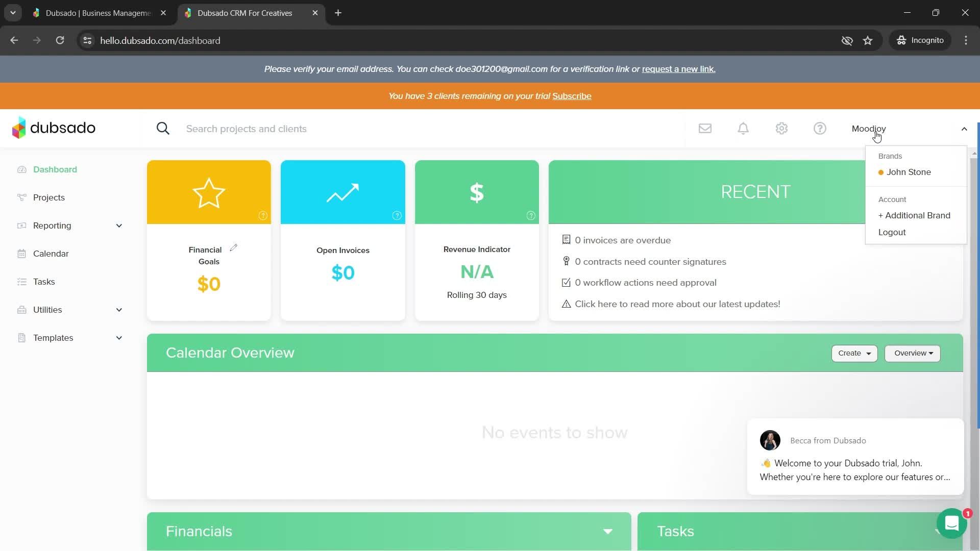
Task: Click the Financial Goals star icon
Action: click(x=209, y=192)
